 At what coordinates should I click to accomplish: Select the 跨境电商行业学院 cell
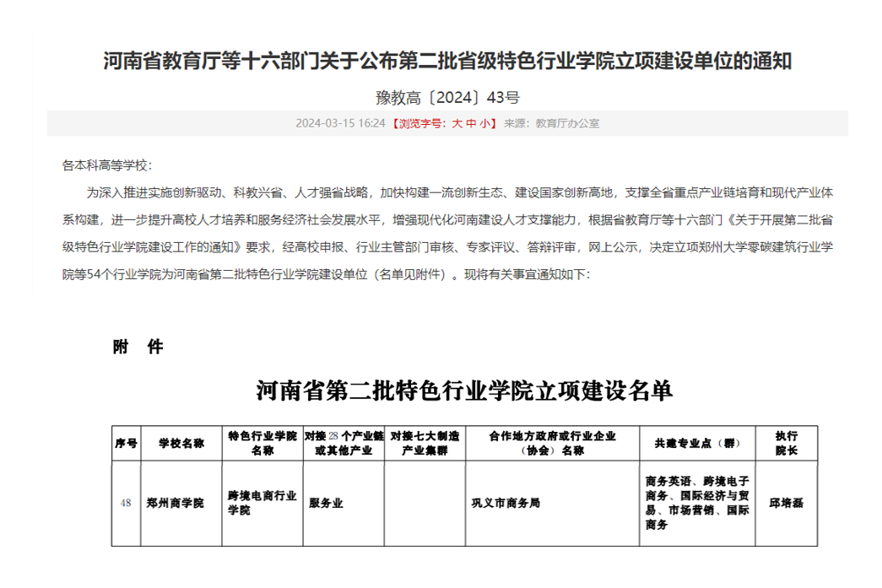262,503
